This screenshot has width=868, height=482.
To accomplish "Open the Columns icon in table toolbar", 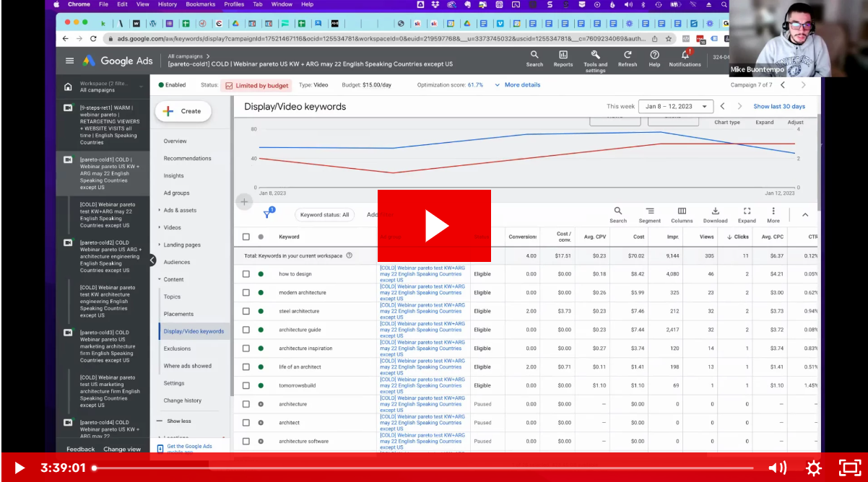I will [x=682, y=211].
